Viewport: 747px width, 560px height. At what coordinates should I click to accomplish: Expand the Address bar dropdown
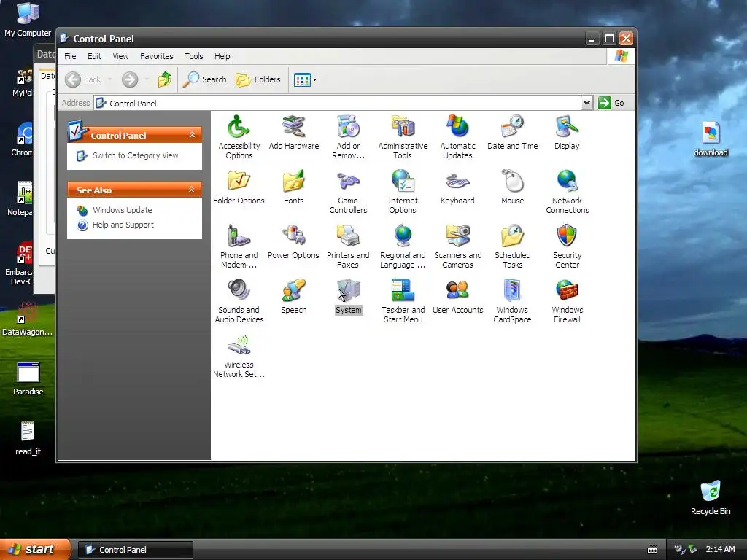pos(587,103)
